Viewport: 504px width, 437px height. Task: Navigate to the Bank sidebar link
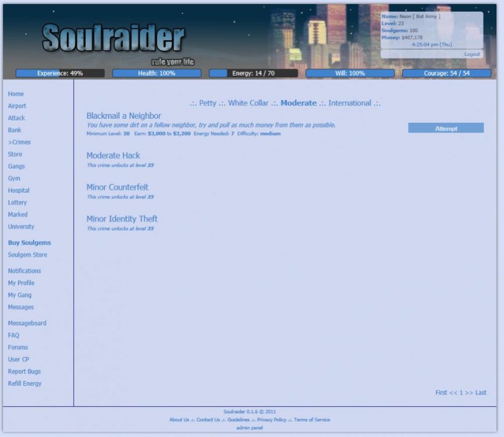15,130
